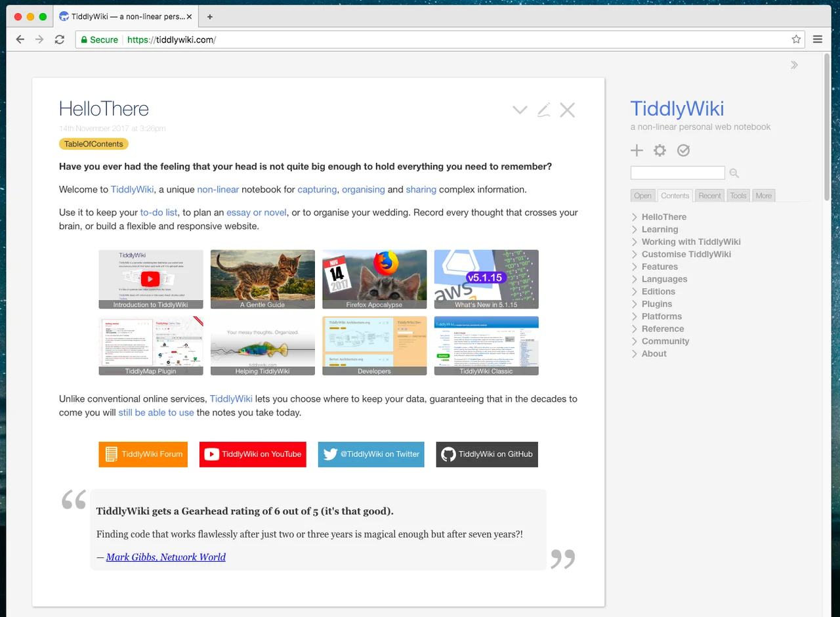This screenshot has width=840, height=617.
Task: Expand the About contents entry
Action: [635, 354]
